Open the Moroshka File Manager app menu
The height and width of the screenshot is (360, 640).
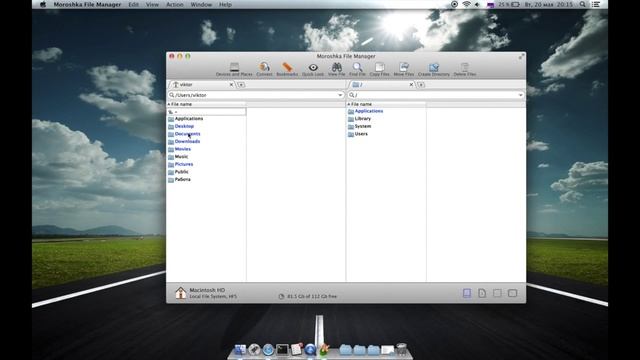tap(87, 4)
